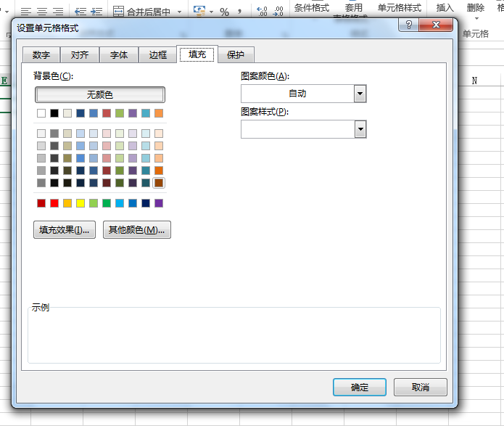Open 其他颜色 more colors
The height and width of the screenshot is (426, 504).
[x=136, y=230]
